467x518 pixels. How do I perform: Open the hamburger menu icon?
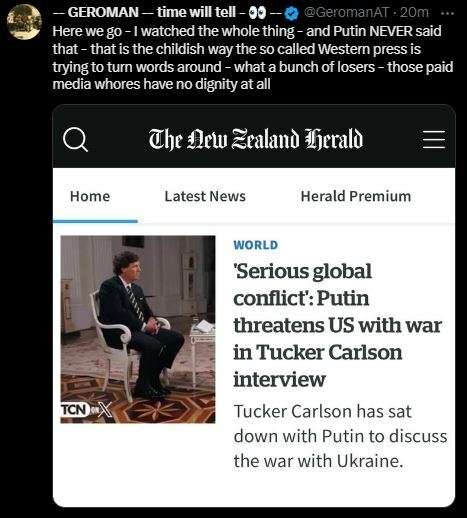click(x=434, y=139)
